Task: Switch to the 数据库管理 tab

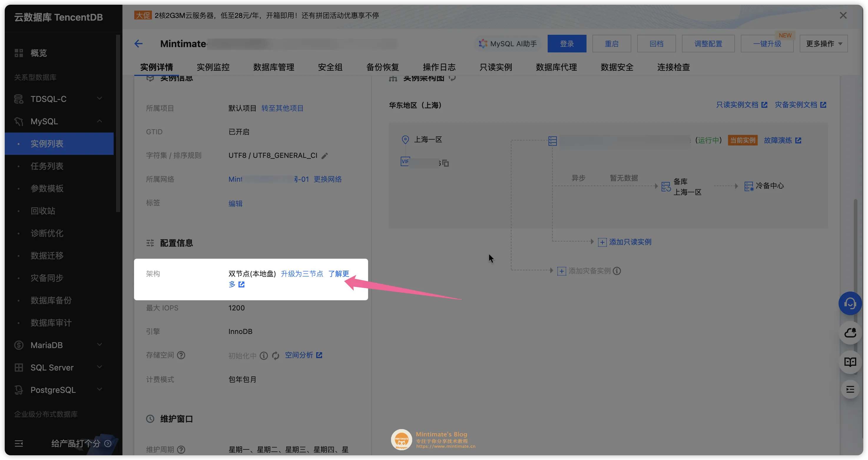Action: [274, 67]
